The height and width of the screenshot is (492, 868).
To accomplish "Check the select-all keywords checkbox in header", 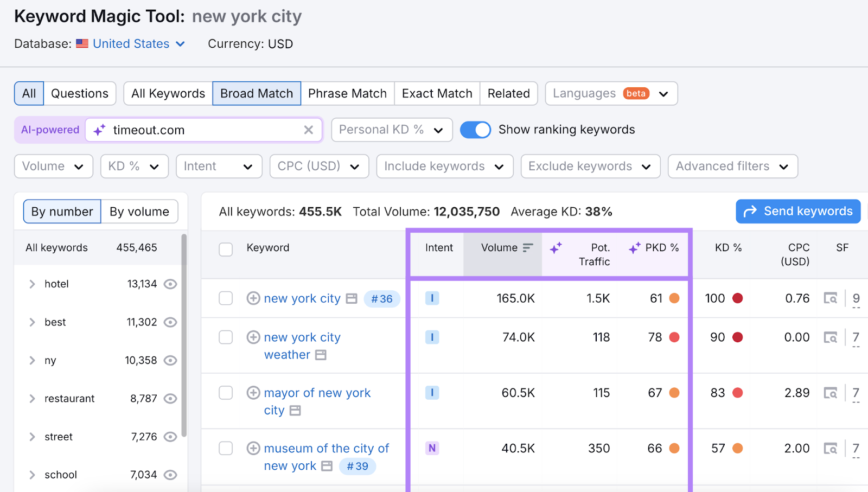I will click(226, 250).
